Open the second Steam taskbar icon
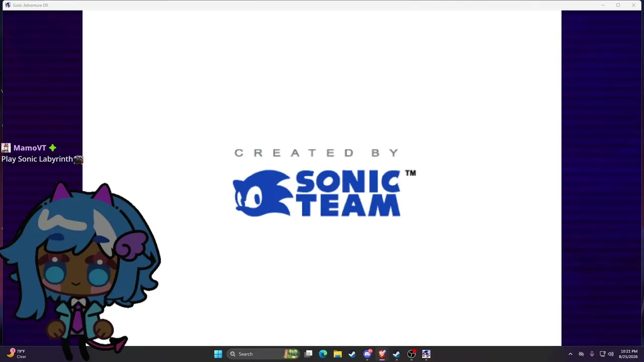The width and height of the screenshot is (644, 362). (396, 354)
